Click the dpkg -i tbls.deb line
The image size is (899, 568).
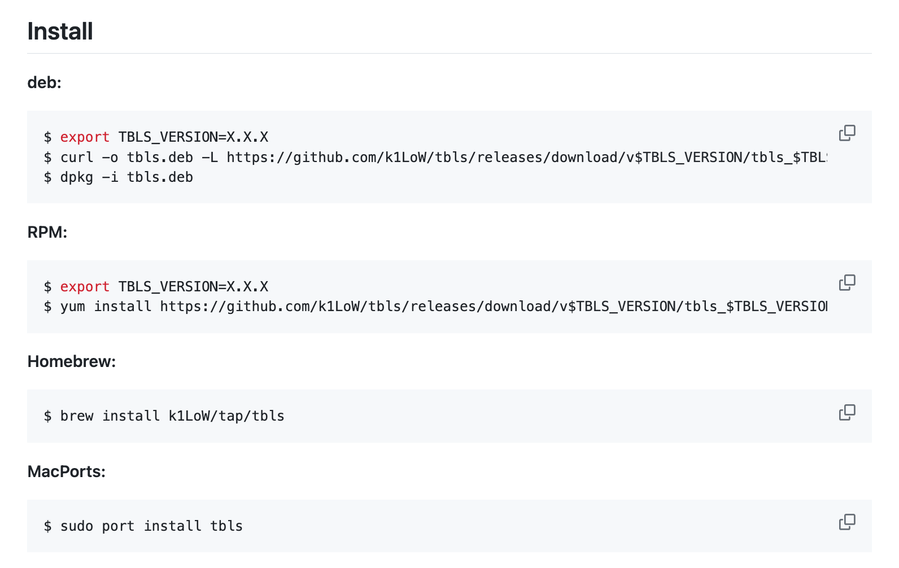(119, 177)
